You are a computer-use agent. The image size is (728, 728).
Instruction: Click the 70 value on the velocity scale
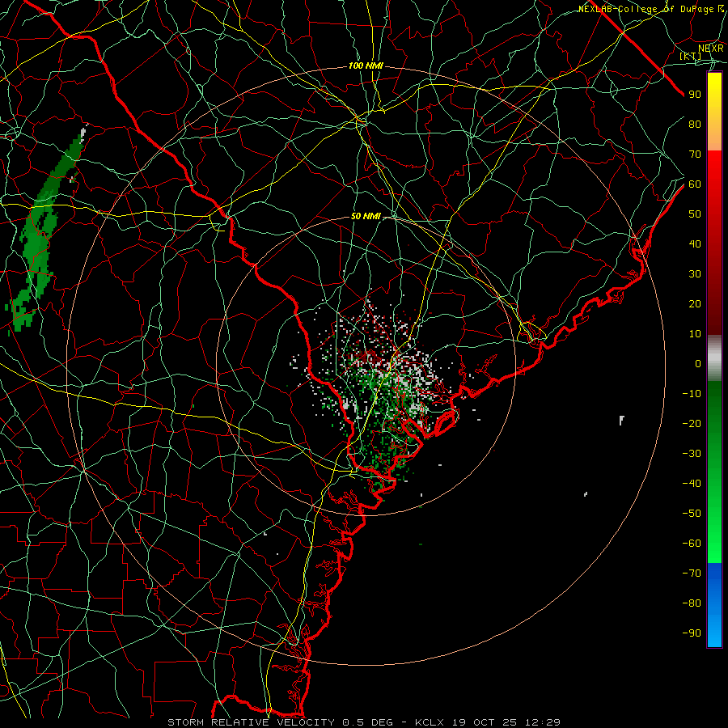coord(695,154)
